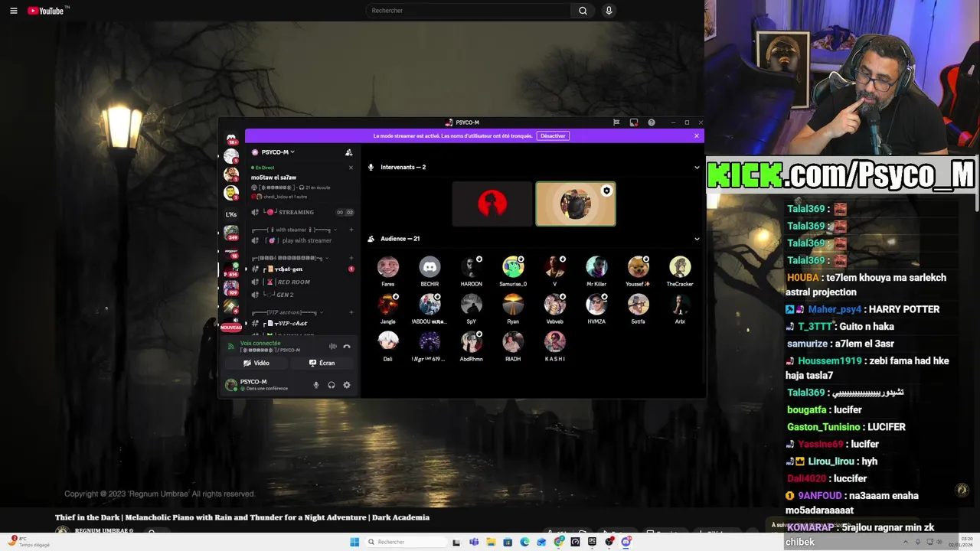Click the YouTube search magnifier button
The height and width of the screenshot is (551, 980).
tap(583, 11)
